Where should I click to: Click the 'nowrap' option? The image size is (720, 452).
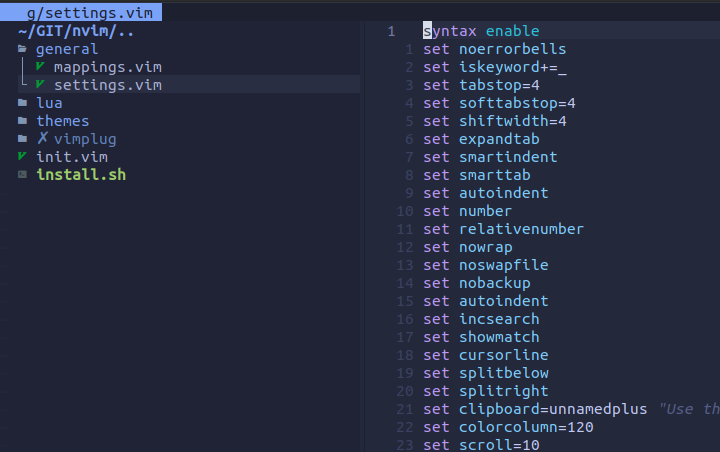[486, 247]
